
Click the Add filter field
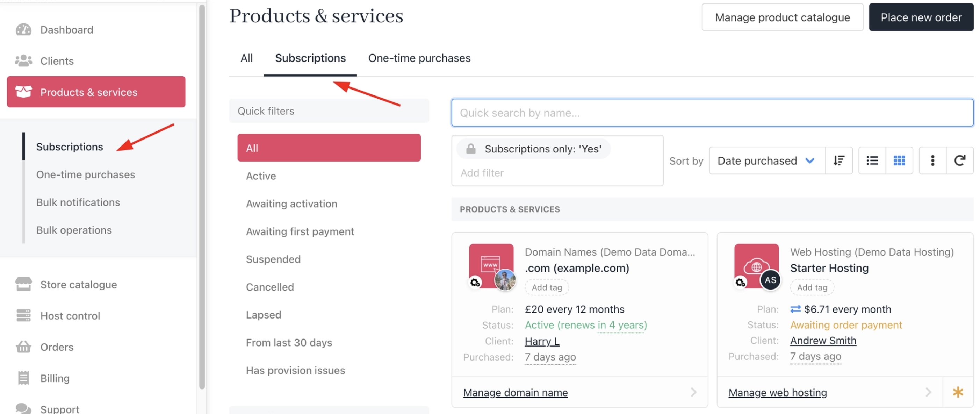[x=557, y=173]
